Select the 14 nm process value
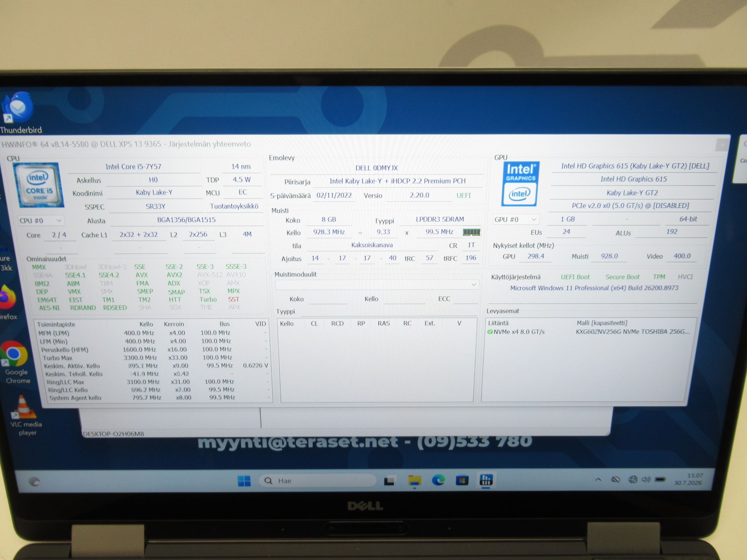This screenshot has height=560, width=747. 241,167
